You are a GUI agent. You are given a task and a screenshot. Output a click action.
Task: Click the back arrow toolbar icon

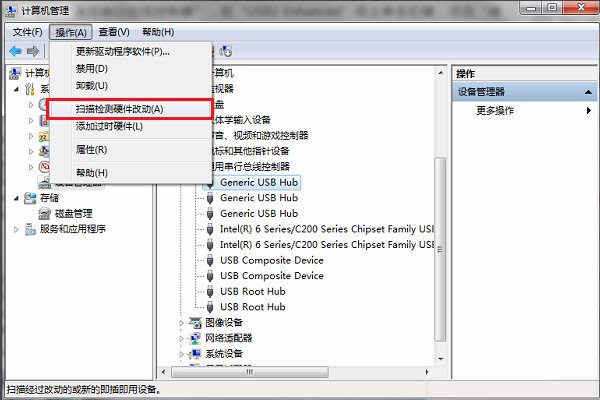pyautogui.click(x=16, y=51)
